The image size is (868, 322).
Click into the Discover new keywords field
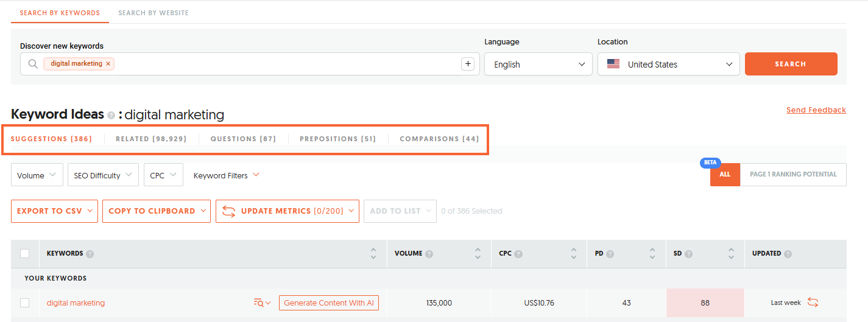[286, 64]
